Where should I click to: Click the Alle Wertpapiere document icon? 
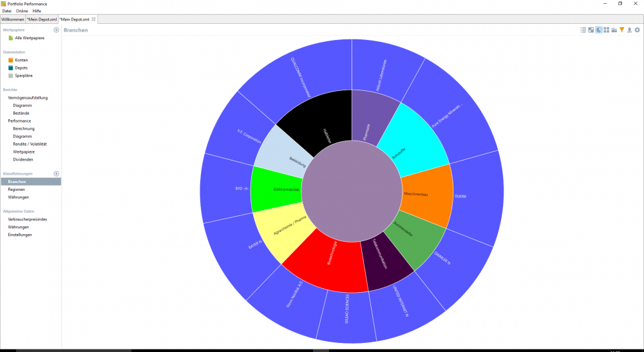tap(11, 38)
